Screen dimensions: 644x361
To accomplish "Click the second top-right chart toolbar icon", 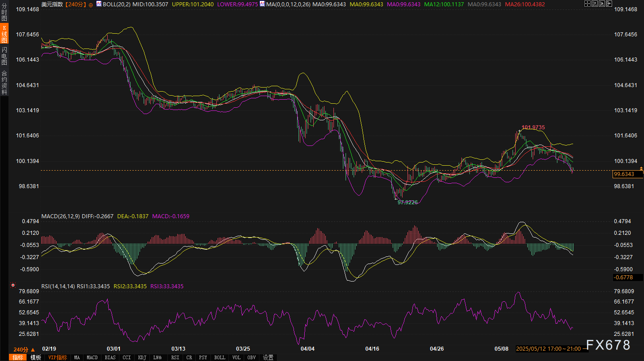I will point(595,4).
